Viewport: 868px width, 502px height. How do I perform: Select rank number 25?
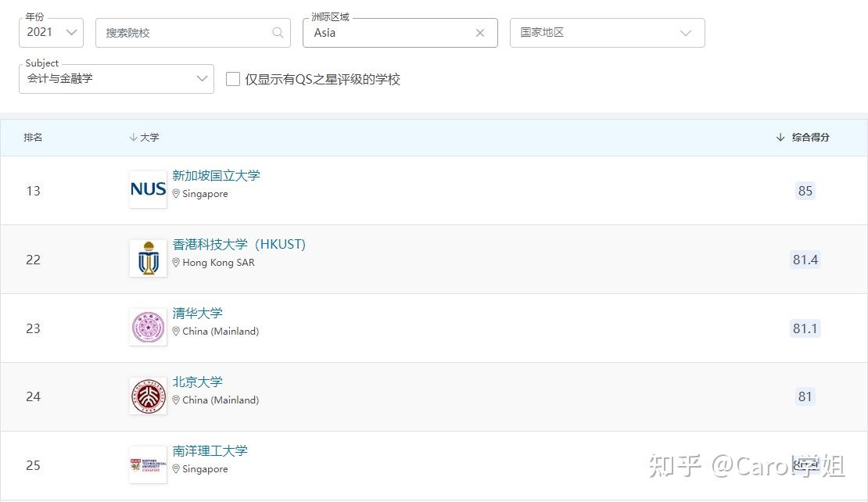[x=33, y=465]
